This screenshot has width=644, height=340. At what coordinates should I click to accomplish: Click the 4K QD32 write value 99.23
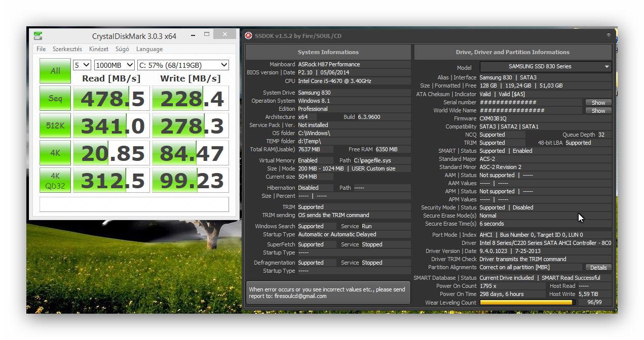tap(191, 181)
